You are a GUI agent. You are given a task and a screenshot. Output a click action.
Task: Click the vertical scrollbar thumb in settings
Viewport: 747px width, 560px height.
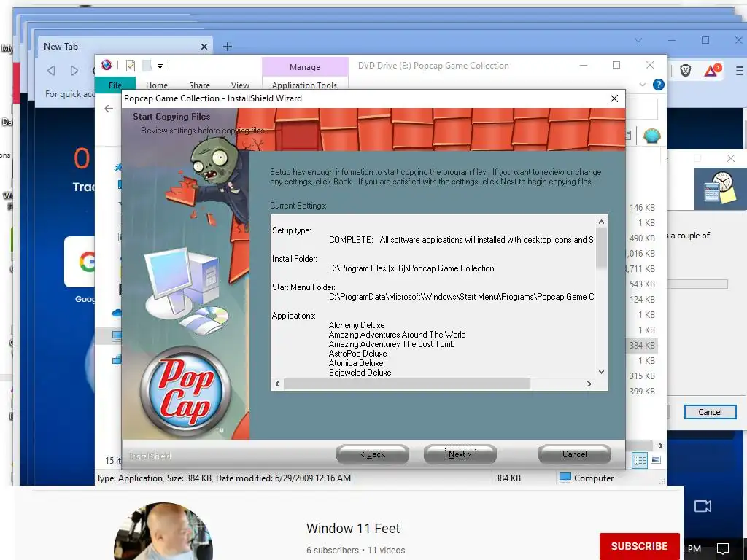(x=601, y=248)
